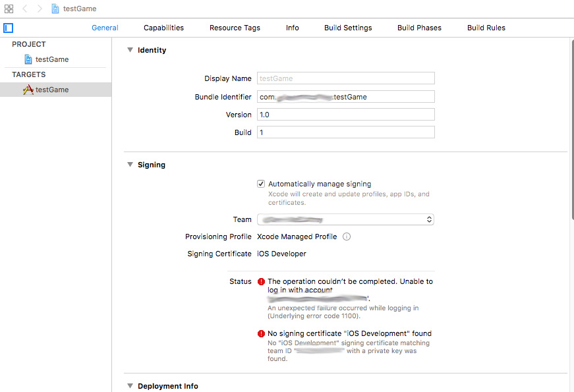Switch to the Capabilities tab
The image size is (574, 392).
click(x=163, y=28)
